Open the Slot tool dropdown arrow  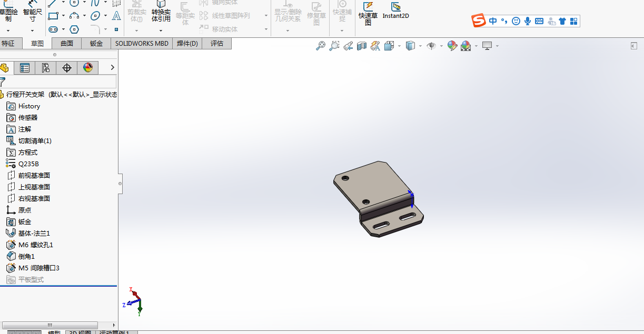click(63, 29)
